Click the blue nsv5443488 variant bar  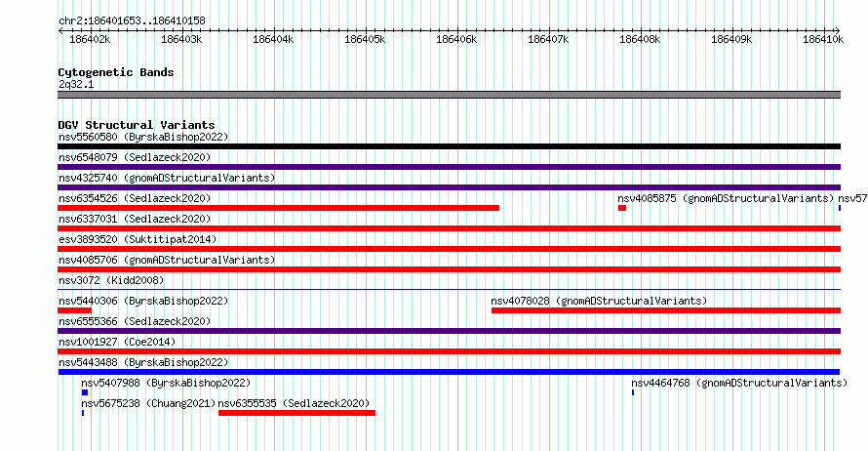pos(449,372)
